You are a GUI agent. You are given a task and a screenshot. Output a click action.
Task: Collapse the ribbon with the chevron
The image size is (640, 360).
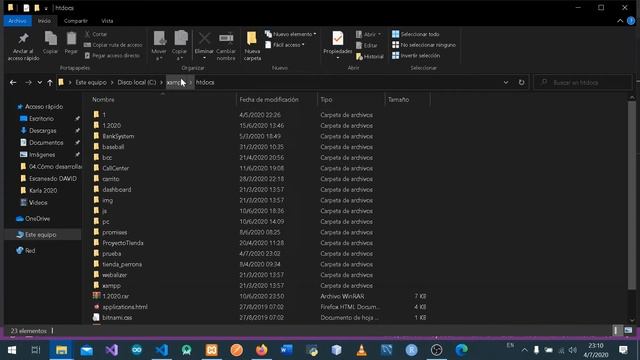coord(620,21)
